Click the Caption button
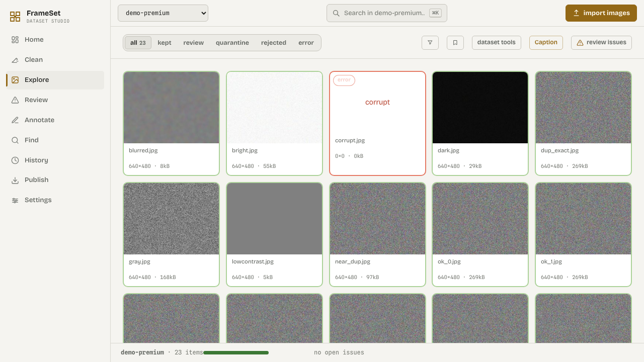 point(546,43)
